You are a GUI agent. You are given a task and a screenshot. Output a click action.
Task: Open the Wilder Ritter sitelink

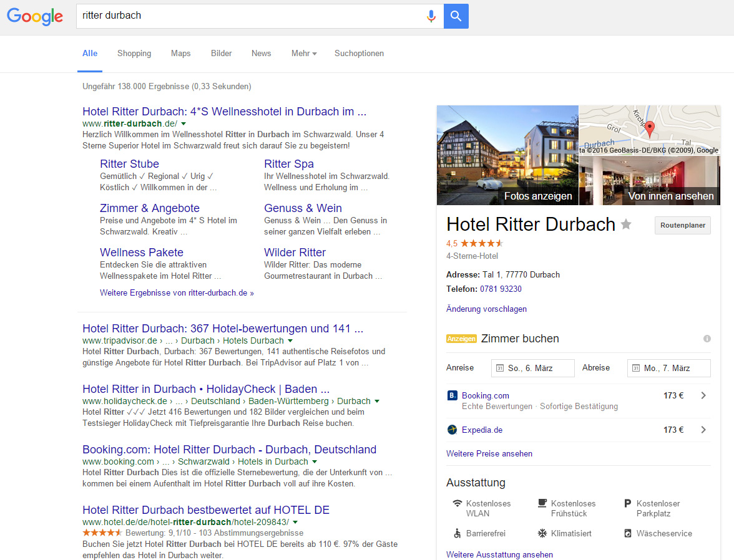(x=295, y=252)
